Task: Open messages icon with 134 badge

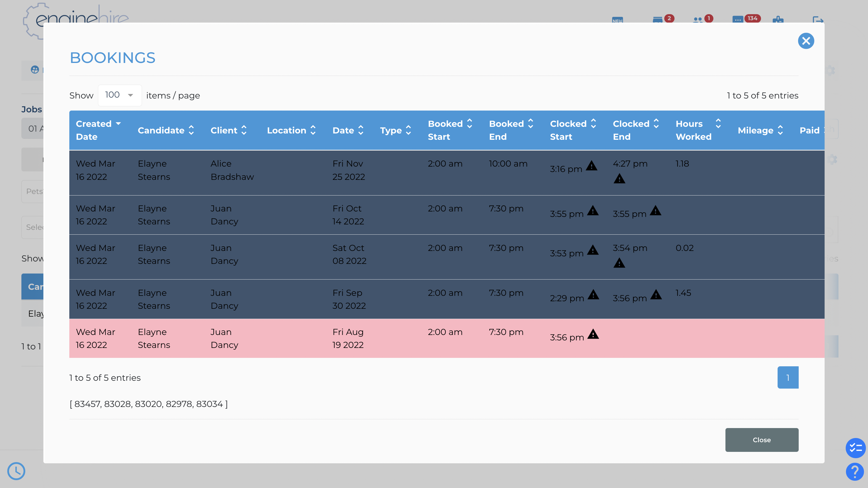Action: tap(737, 20)
